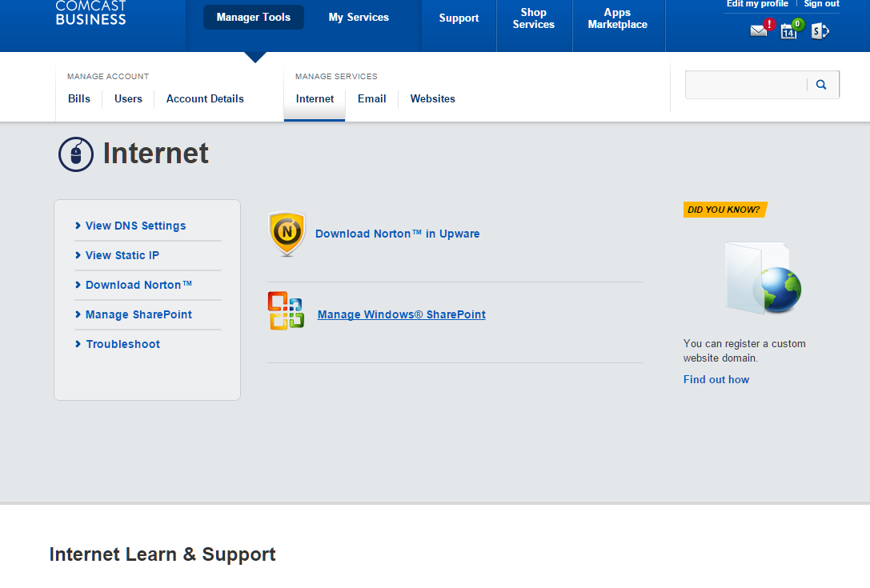This screenshot has width=870, height=588.
Task: Click the Windows SharePoint colorful logo icon
Action: 286,311
